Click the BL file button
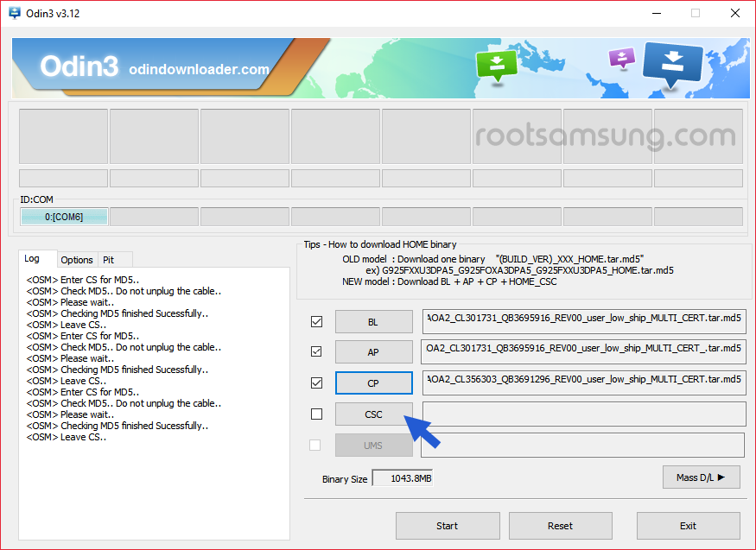The height and width of the screenshot is (550, 756). pyautogui.click(x=373, y=322)
